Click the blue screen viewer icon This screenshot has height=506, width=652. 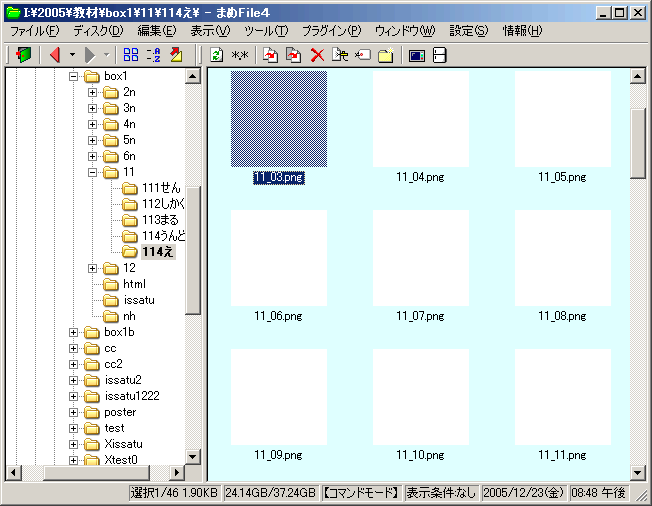[417, 55]
